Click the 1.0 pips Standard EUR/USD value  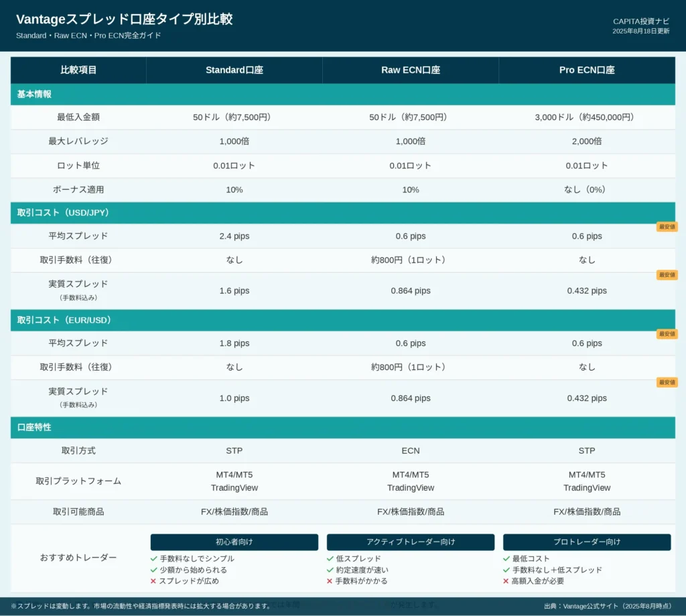click(234, 398)
